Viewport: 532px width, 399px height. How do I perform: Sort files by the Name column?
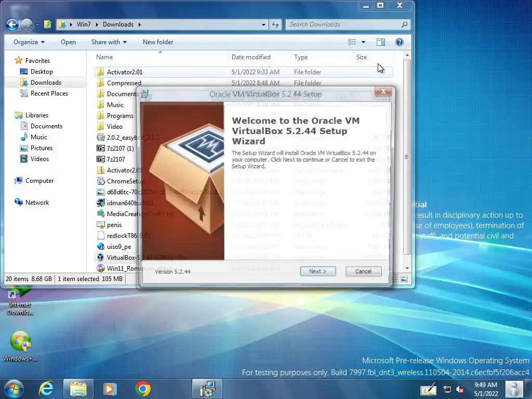(161, 57)
